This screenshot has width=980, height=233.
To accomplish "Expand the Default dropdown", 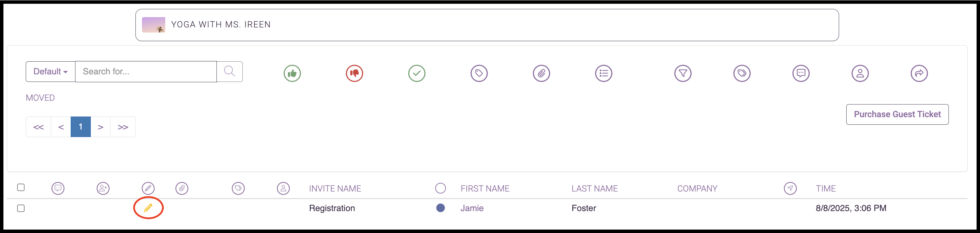I will (51, 72).
